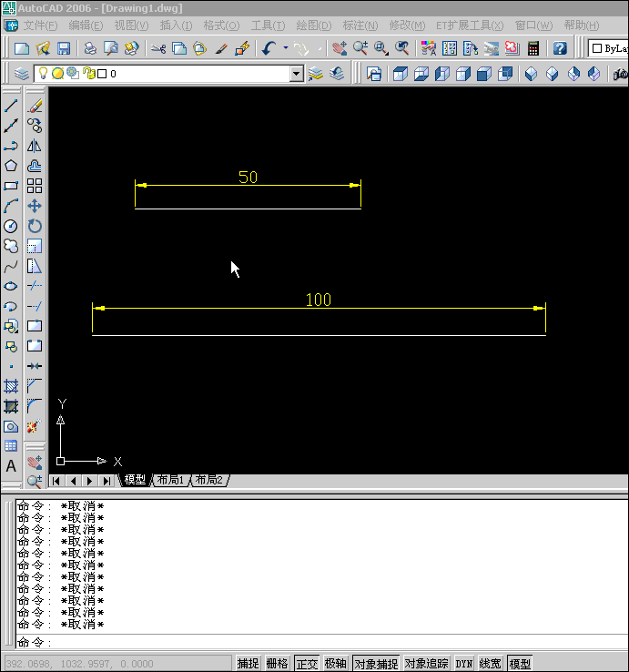Image resolution: width=629 pixels, height=672 pixels.
Task: Open Layer Properties Manager icon
Action: (22, 74)
